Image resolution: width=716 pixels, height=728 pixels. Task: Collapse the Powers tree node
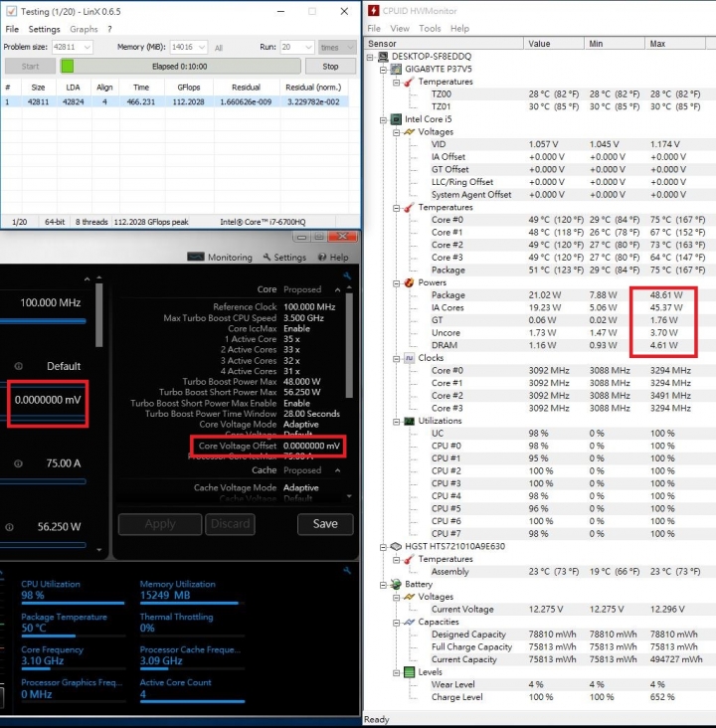[x=396, y=283]
